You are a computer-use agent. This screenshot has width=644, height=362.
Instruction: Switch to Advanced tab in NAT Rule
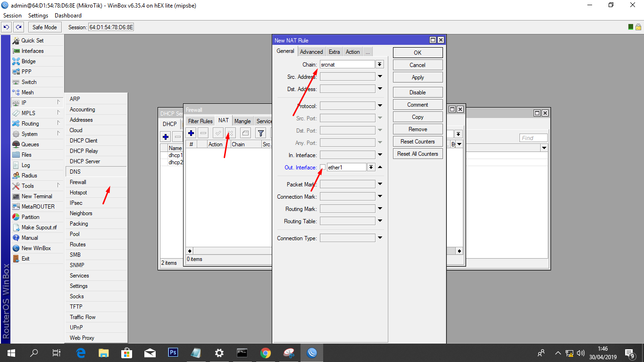point(311,52)
